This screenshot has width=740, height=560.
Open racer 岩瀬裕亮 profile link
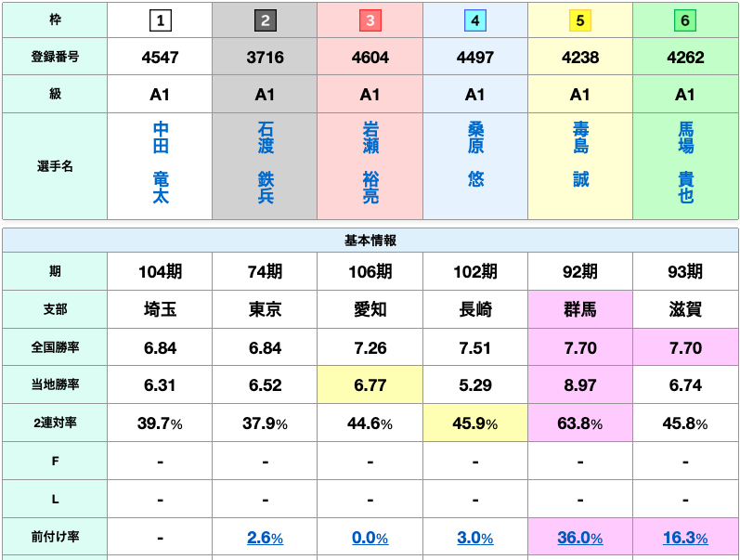point(371,163)
